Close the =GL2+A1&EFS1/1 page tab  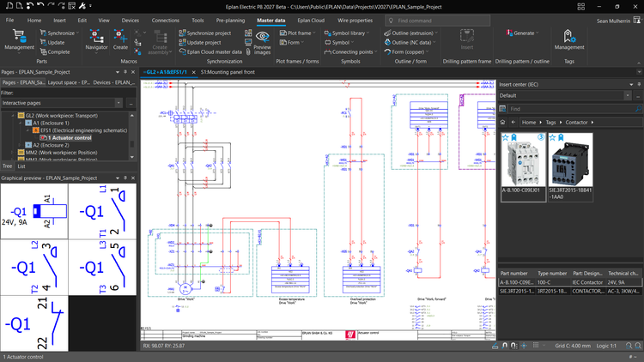click(x=193, y=72)
